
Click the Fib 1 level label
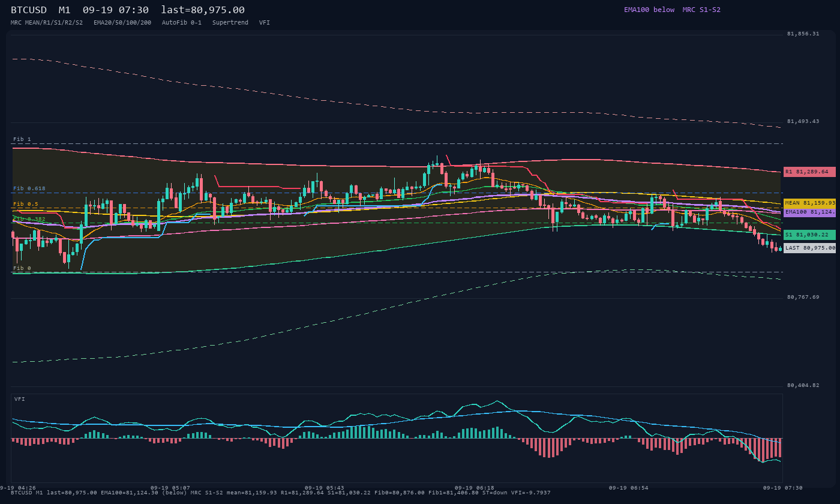click(x=22, y=139)
